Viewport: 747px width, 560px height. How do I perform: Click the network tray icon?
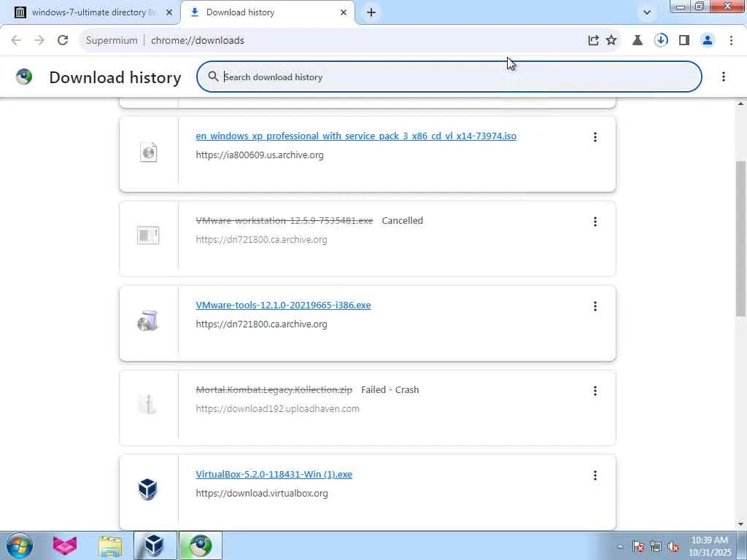click(656, 546)
